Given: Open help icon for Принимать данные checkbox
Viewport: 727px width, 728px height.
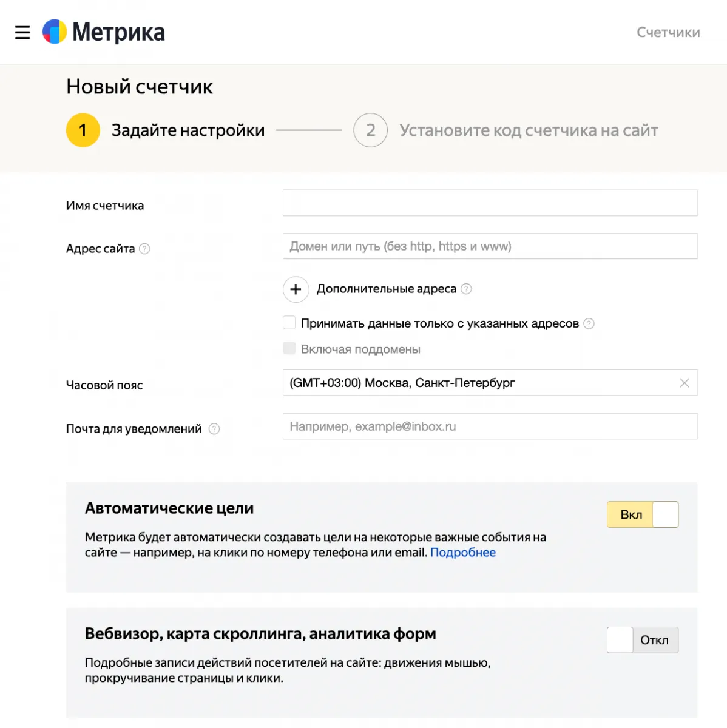Looking at the screenshot, I should (x=589, y=323).
